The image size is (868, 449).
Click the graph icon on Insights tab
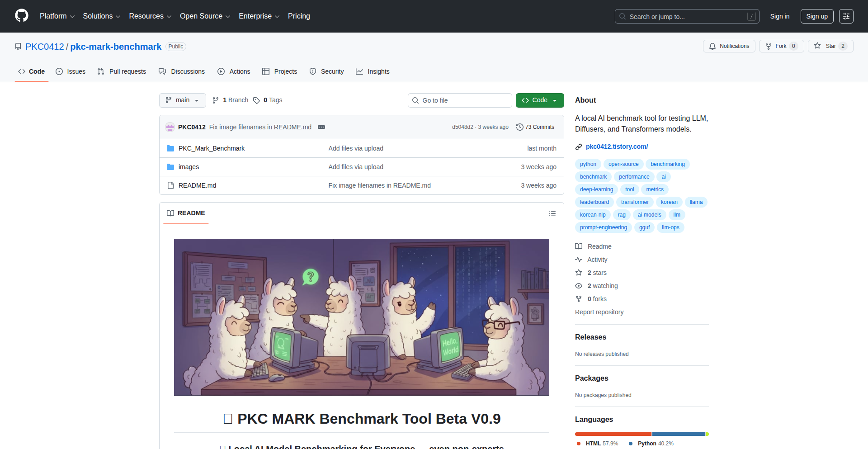click(x=359, y=71)
